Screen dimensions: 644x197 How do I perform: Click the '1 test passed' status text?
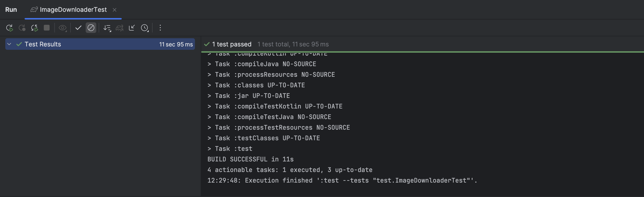(232, 44)
